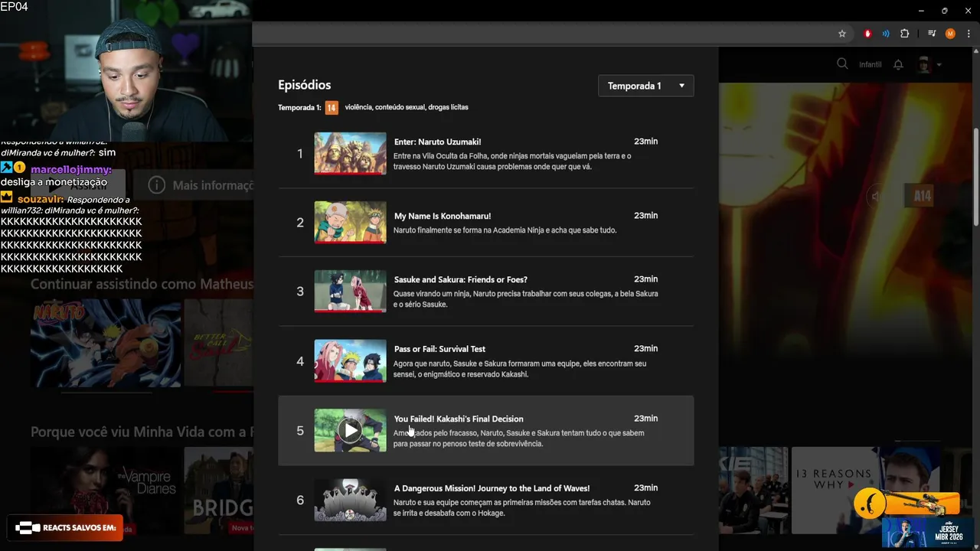Click the JERSEY MIBR 2026 overlay banner
Screen dimensions: 980x551
point(927,533)
